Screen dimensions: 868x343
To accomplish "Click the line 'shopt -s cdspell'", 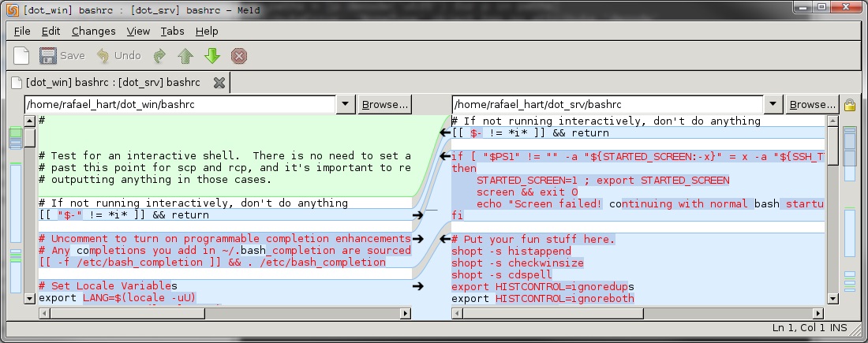I will click(x=502, y=274).
